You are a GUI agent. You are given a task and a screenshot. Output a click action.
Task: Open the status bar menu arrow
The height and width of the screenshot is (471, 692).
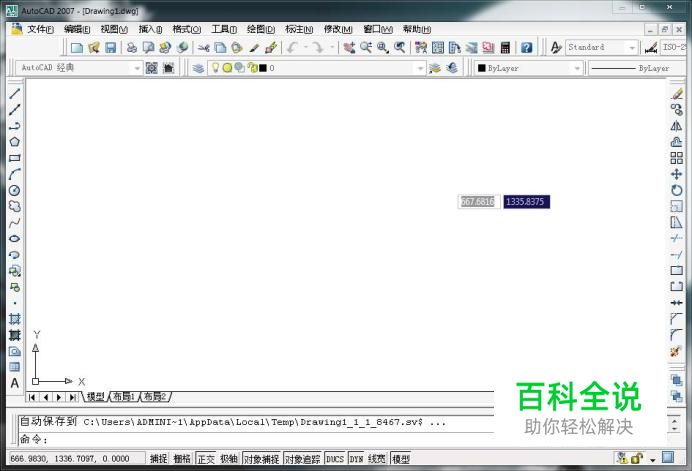(x=652, y=460)
